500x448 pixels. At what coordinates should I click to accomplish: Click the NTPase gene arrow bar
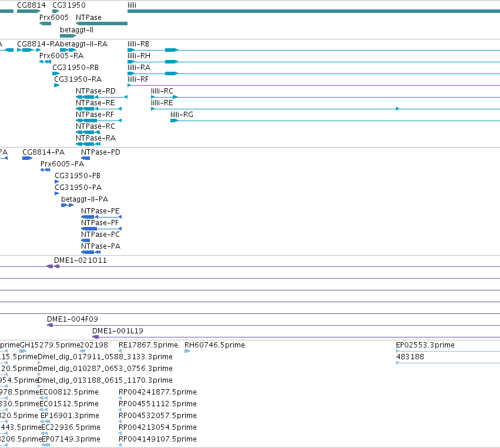[x=102, y=24]
